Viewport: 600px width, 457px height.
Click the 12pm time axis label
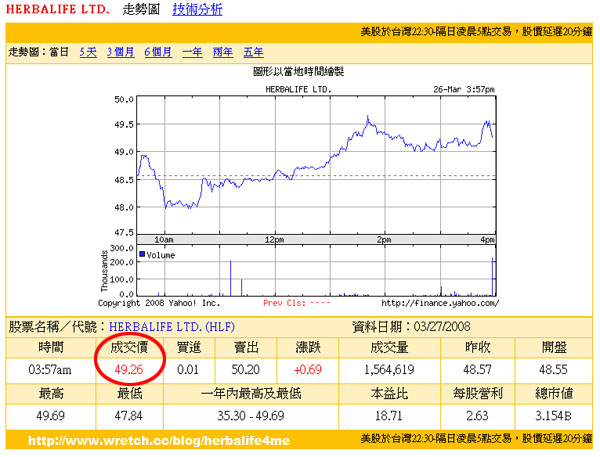tap(274, 240)
